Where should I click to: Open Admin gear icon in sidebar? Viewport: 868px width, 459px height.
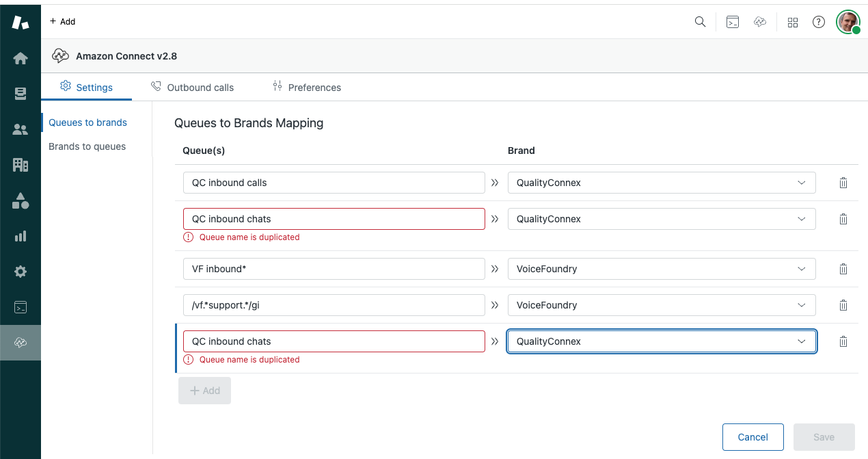point(21,272)
